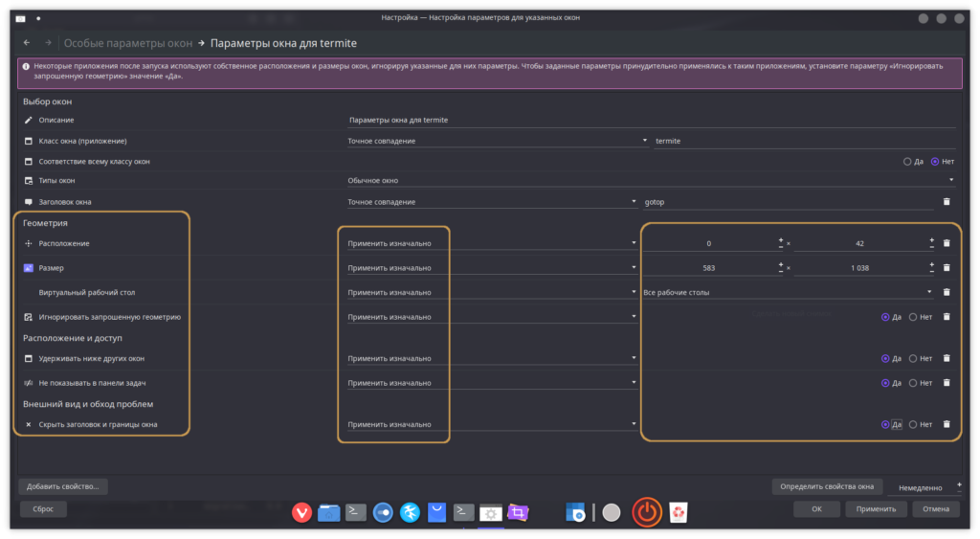Open the Все рабочие столы dropdown
This screenshot has width=980, height=539.
tap(788, 292)
